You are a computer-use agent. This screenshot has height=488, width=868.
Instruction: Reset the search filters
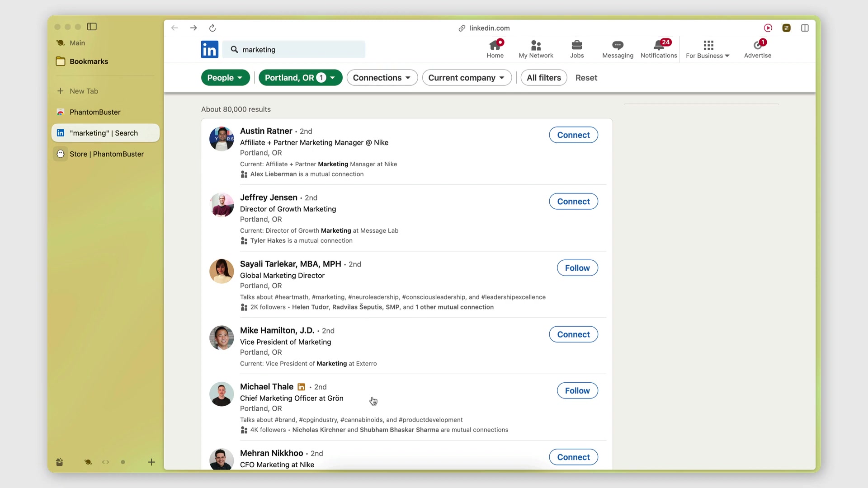tap(586, 78)
